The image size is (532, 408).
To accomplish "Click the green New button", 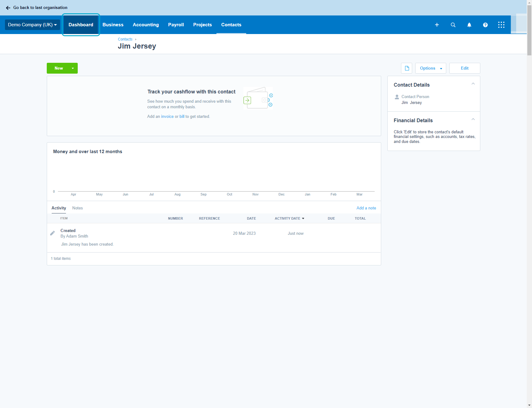I will point(58,68).
